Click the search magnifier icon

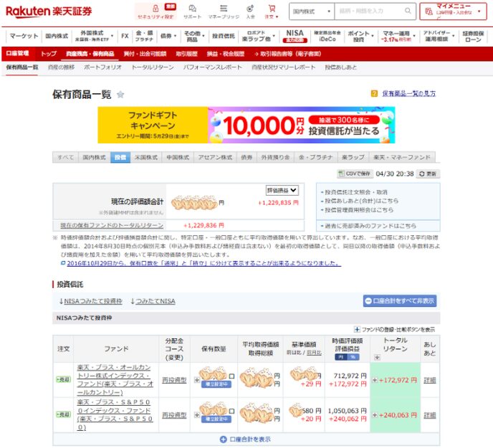pos(408,11)
